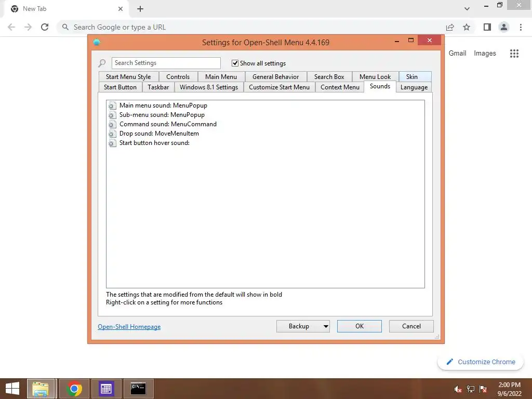Switch to the Controls tab

(178, 77)
